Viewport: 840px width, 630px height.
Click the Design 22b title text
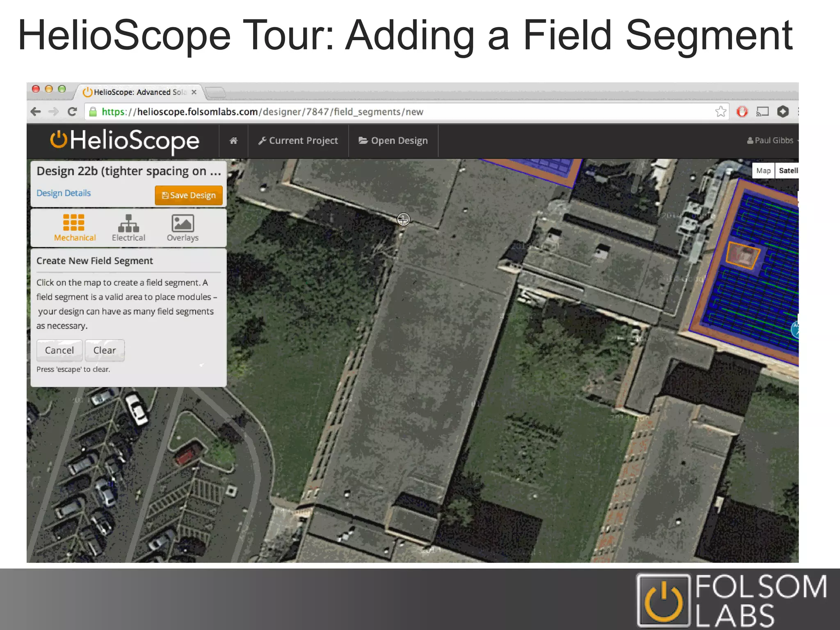pyautogui.click(x=128, y=171)
